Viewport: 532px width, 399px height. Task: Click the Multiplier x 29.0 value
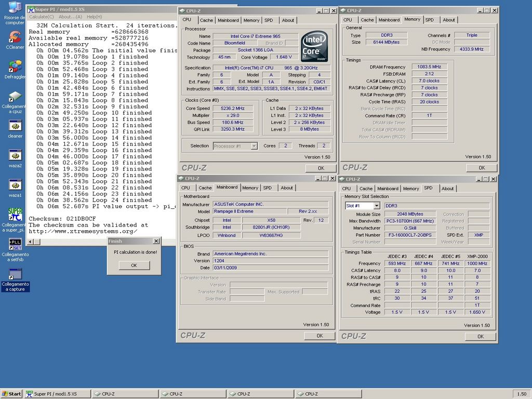(x=233, y=115)
